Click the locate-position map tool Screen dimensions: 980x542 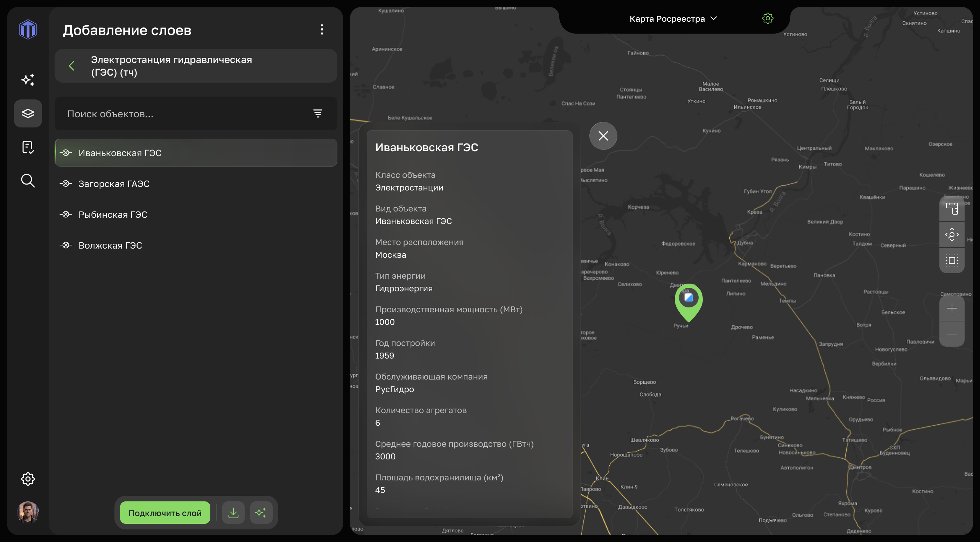(x=952, y=235)
